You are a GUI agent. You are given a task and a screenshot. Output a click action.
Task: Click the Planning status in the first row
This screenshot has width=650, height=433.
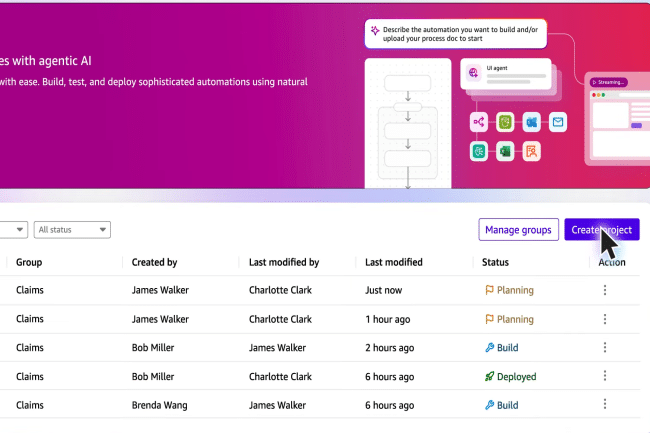(509, 291)
